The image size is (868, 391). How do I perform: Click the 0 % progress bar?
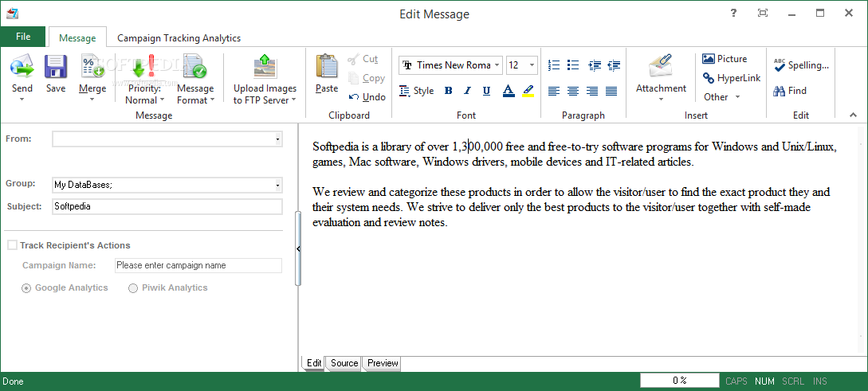point(680,381)
